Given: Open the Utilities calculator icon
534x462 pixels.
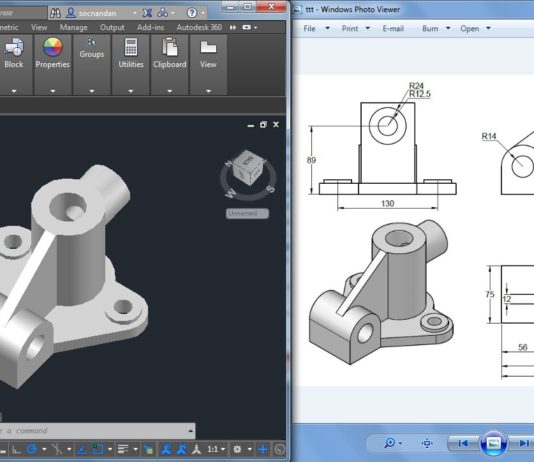Looking at the screenshot, I should (x=131, y=47).
